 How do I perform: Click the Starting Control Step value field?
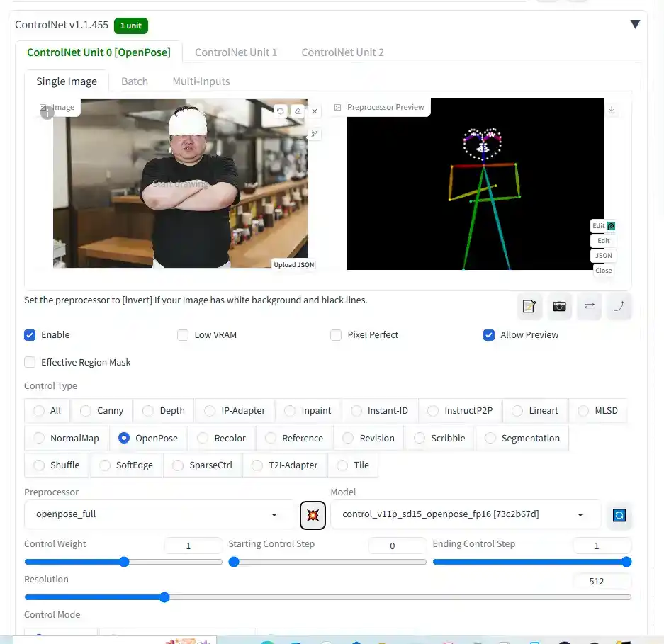(x=398, y=546)
